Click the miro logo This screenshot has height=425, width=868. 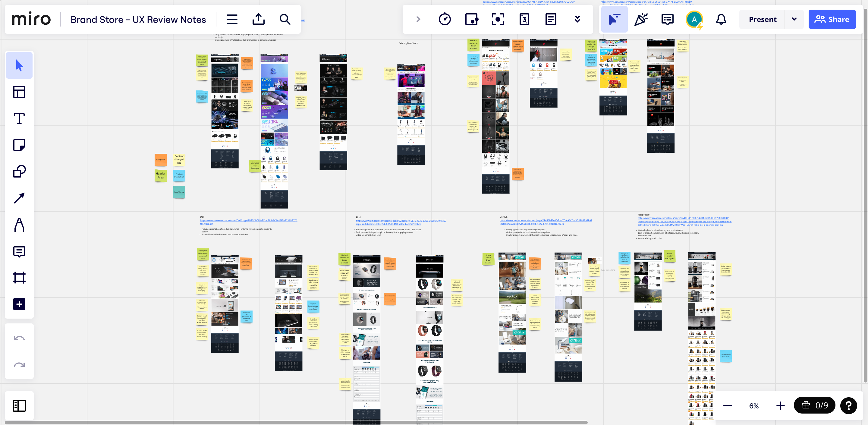click(31, 19)
